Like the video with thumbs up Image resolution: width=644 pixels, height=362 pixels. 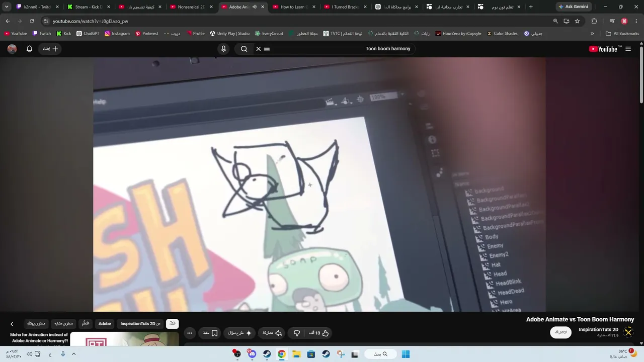tap(319, 333)
